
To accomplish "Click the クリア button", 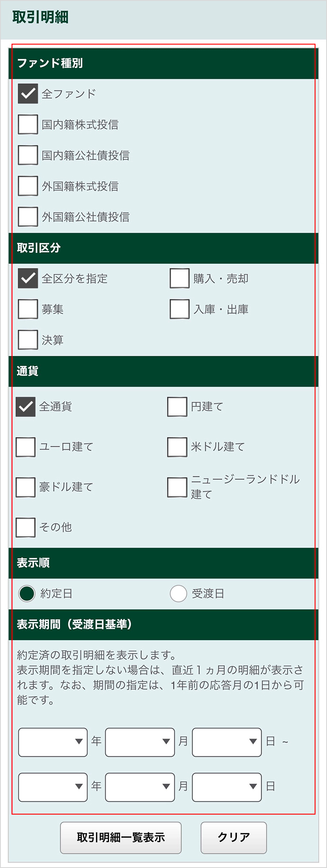I will [x=233, y=837].
